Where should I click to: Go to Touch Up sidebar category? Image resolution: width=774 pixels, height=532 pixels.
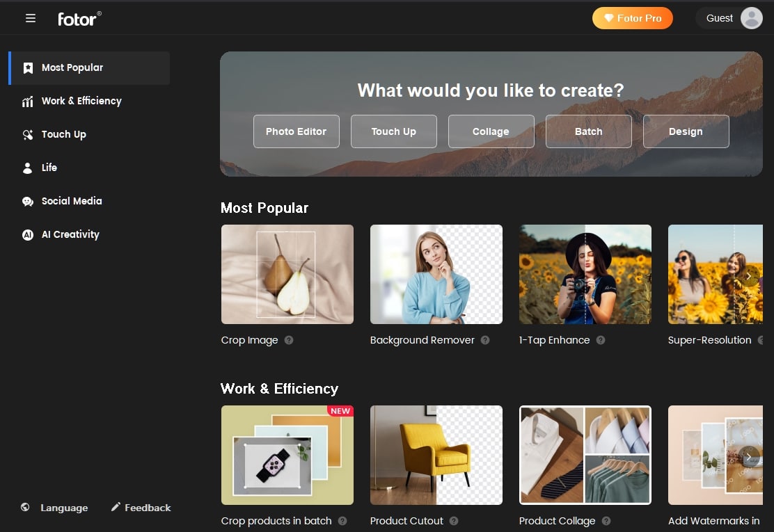(x=90, y=135)
